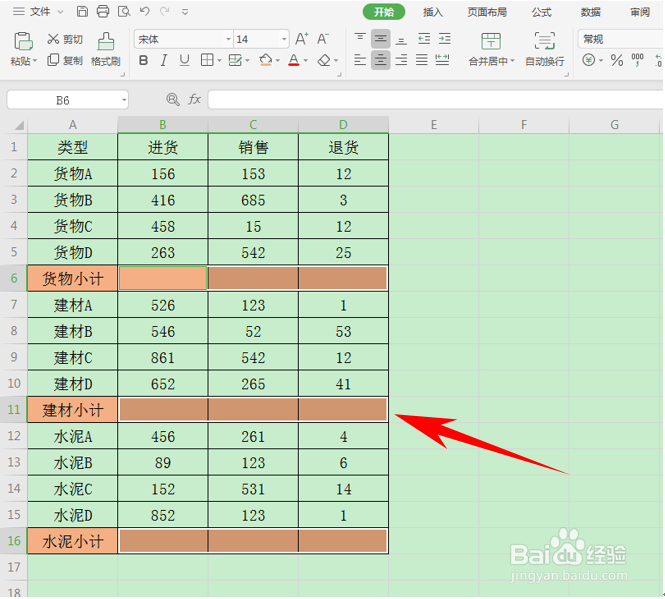Select the Format Painter (格式刷) tool
665x599 pixels.
[106, 49]
